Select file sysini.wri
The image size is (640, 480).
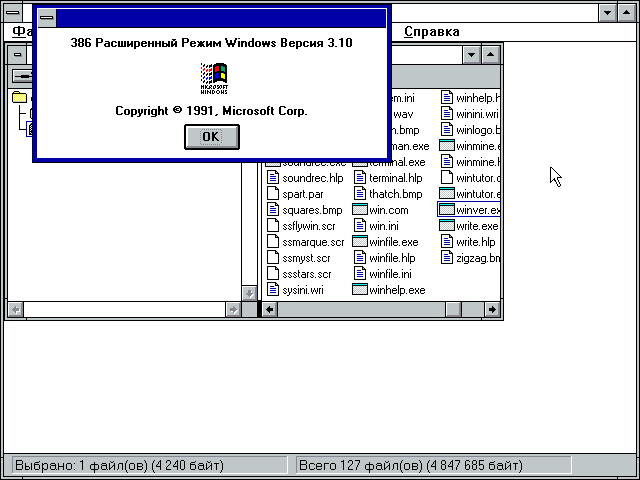[295, 290]
